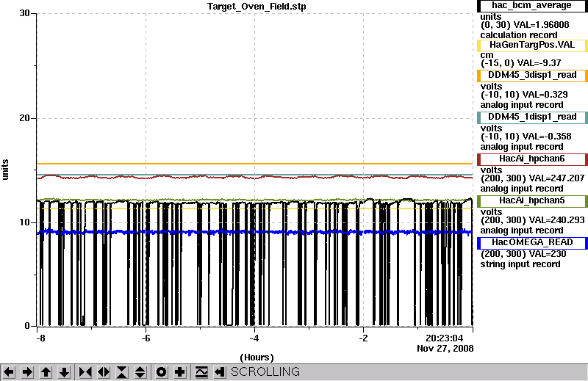Click the x-axis tick label -4
This screenshot has width=588, height=381.
tap(254, 338)
